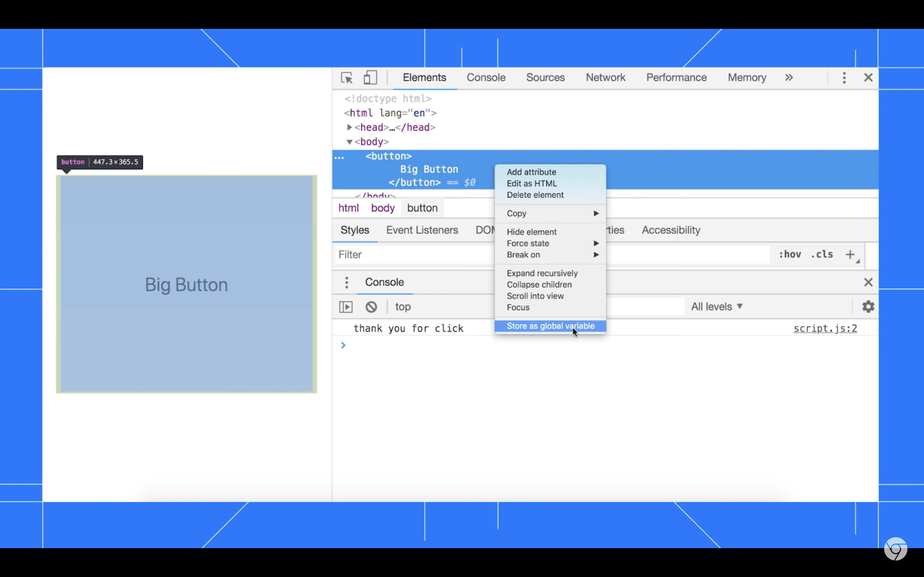Select the Console tab in DevTools

pyautogui.click(x=486, y=78)
